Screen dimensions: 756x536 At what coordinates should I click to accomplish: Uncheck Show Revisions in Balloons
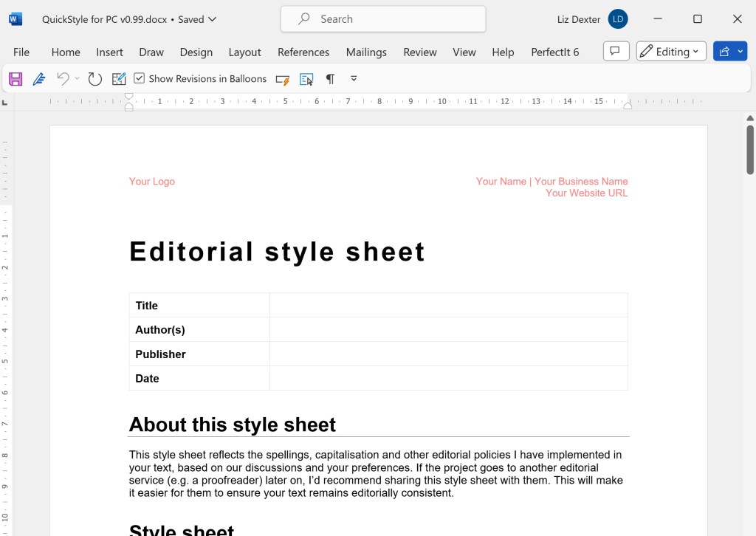pyautogui.click(x=139, y=78)
